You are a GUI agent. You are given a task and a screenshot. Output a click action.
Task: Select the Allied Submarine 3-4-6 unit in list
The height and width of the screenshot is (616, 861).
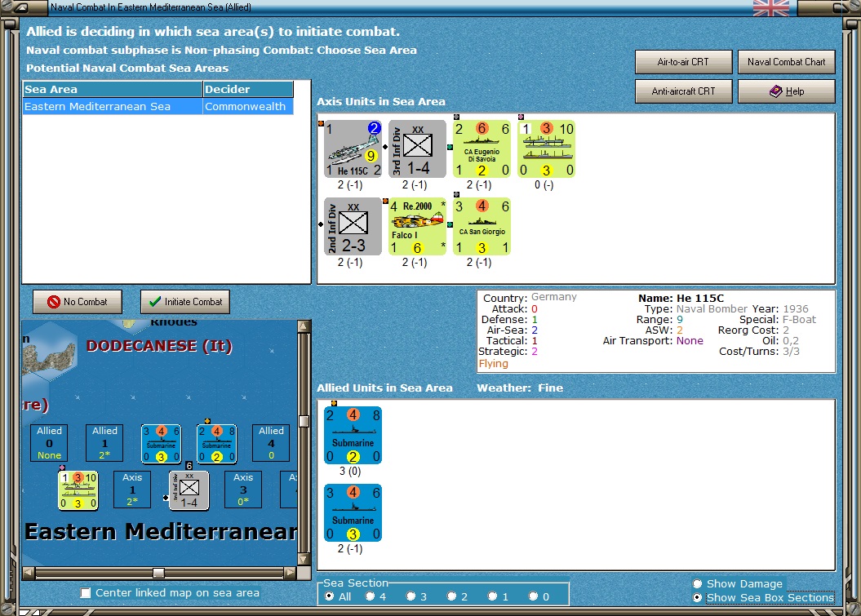353,512
